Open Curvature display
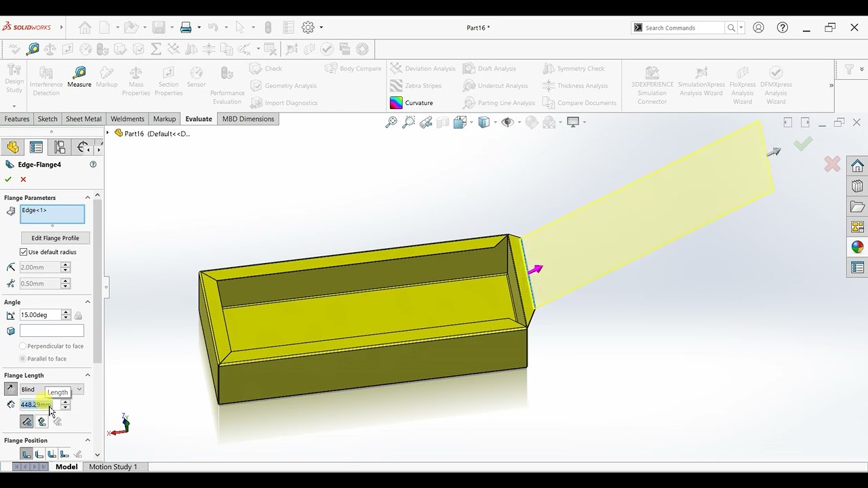The height and width of the screenshot is (488, 868). click(412, 103)
